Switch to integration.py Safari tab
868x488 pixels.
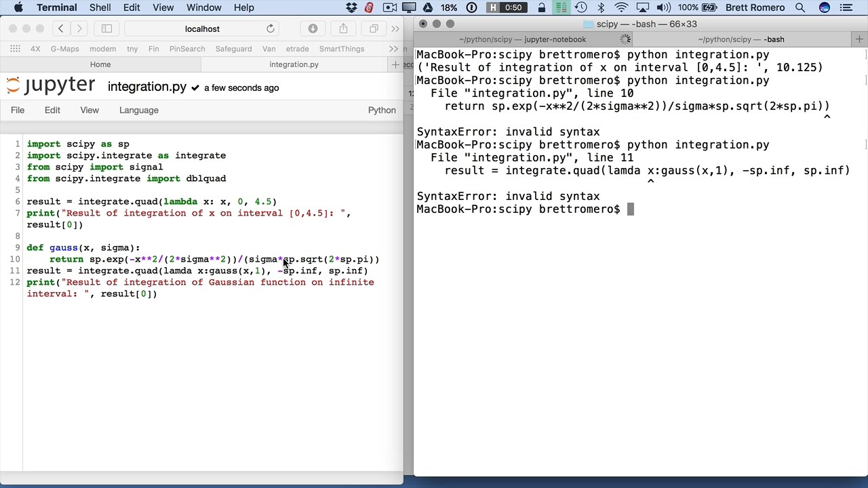[x=294, y=64]
